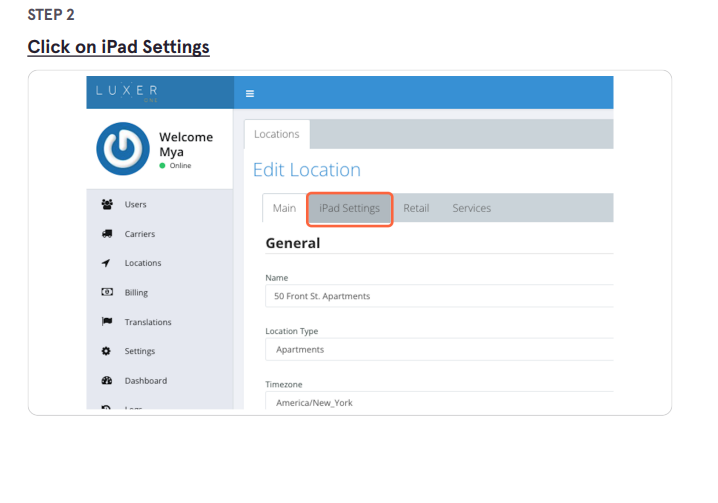This screenshot has height=503, width=718.
Task: Switch to the iPad Settings tab
Action: tap(349, 208)
